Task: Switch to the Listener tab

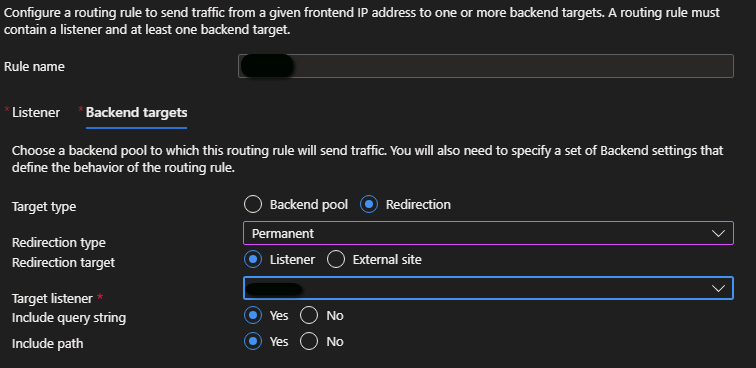Action: tap(36, 113)
